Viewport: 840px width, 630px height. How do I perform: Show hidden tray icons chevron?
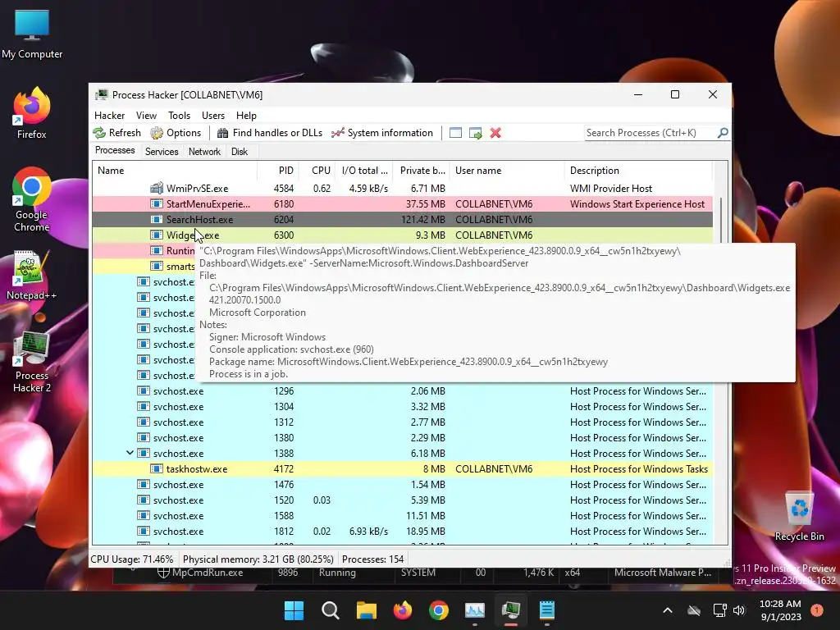point(668,610)
